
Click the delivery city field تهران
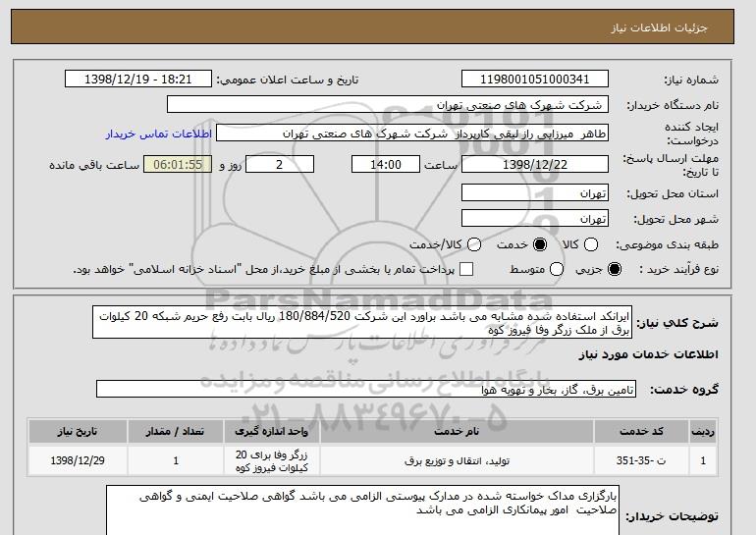coord(535,218)
